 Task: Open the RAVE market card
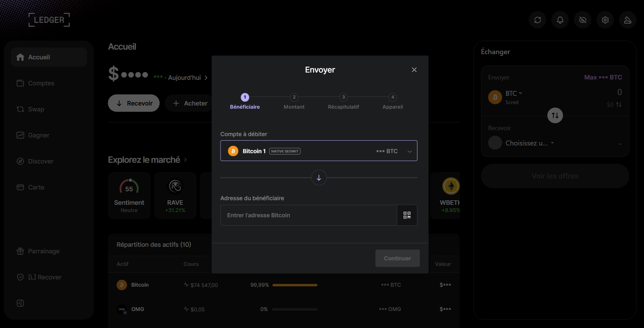coord(175,195)
